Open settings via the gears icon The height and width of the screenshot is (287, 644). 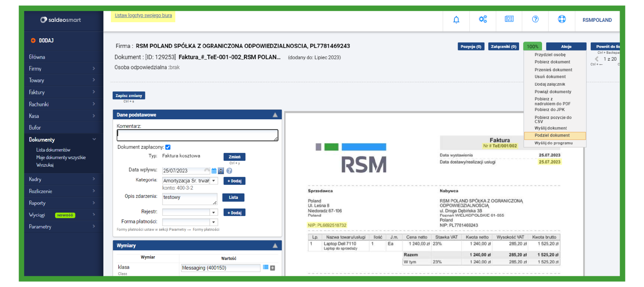point(483,19)
